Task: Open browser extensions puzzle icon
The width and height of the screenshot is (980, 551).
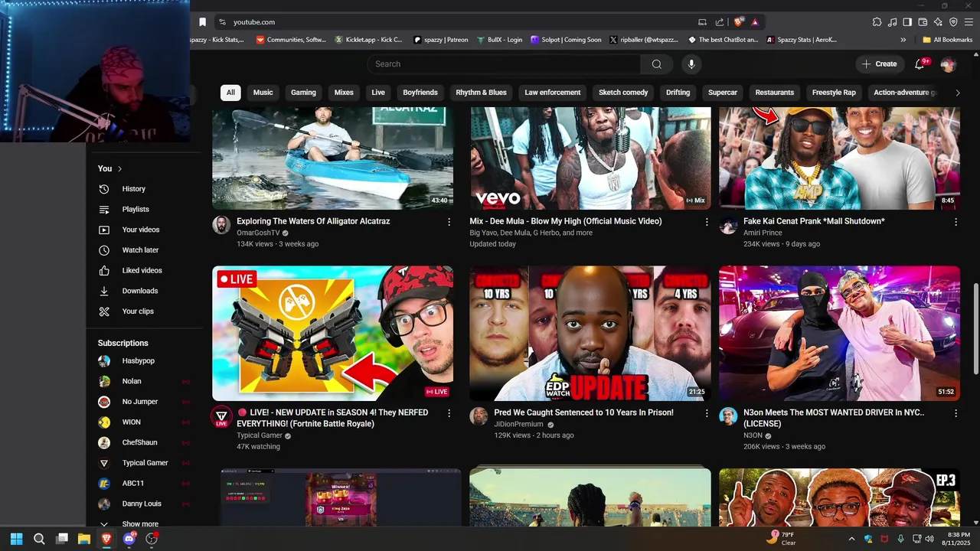Action: coord(877,22)
